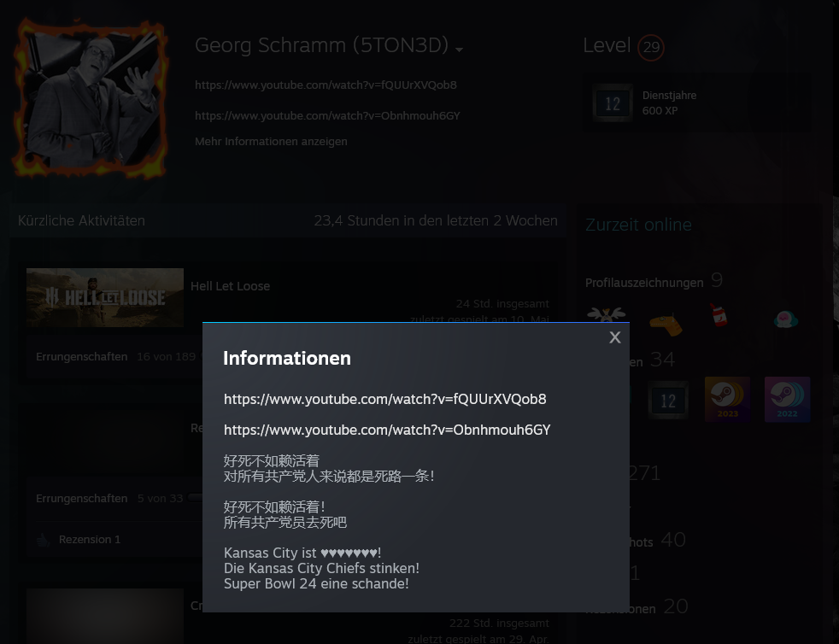Screen dimensions: 839x644
Task: Open the dropdown arrow beside the profile name
Action: 459,50
